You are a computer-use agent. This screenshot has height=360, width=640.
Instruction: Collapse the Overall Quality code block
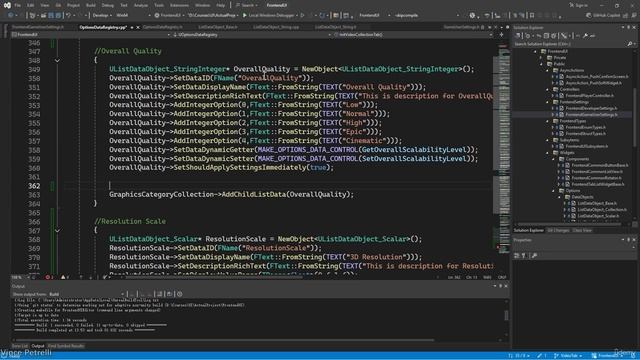57,60
